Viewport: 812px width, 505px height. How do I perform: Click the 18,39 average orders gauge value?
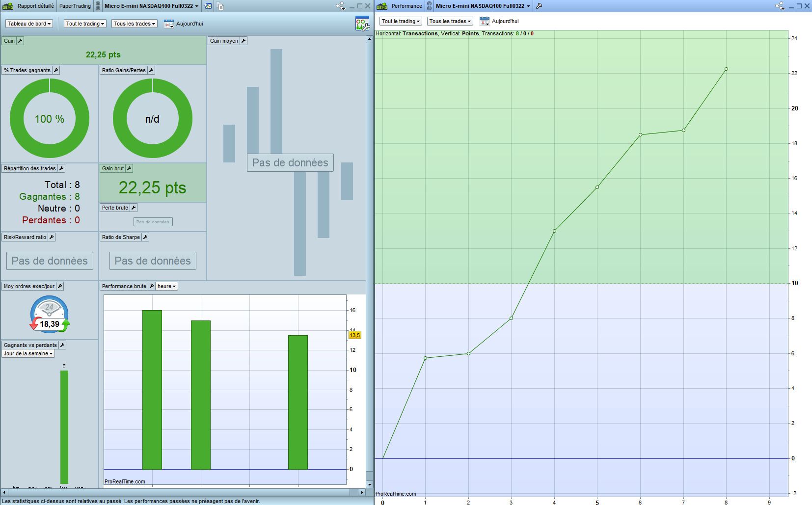point(50,324)
